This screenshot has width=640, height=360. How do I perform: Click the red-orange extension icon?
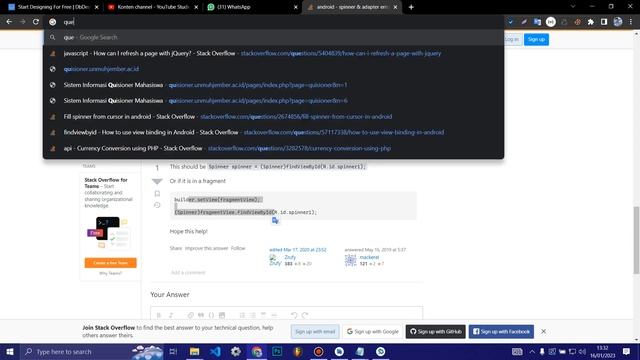pos(578,22)
